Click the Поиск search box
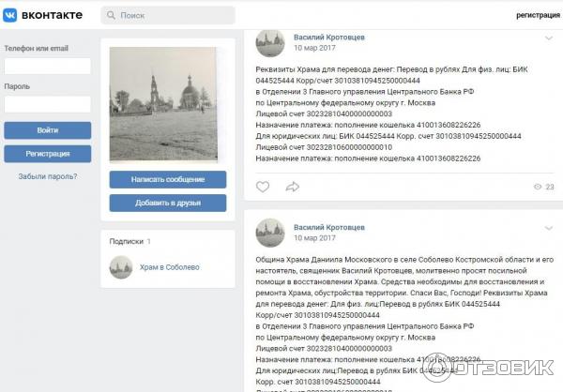Viewport: 563px width, 392px height. [168, 15]
